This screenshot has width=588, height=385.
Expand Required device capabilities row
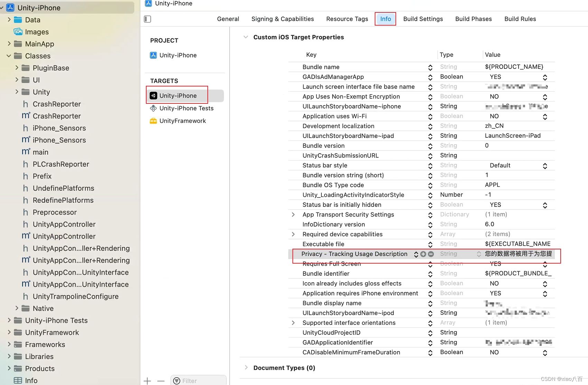coord(293,235)
